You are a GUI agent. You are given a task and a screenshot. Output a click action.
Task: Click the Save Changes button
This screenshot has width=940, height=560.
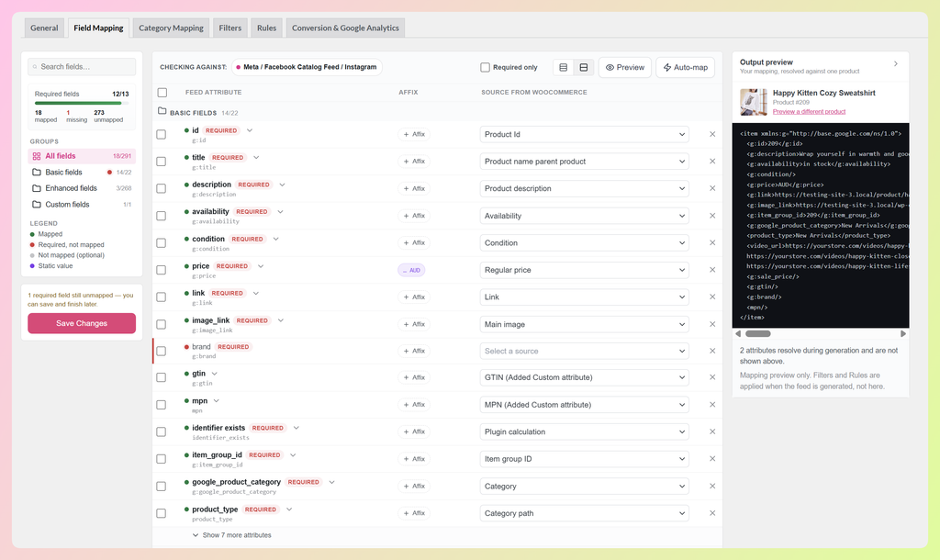point(82,323)
